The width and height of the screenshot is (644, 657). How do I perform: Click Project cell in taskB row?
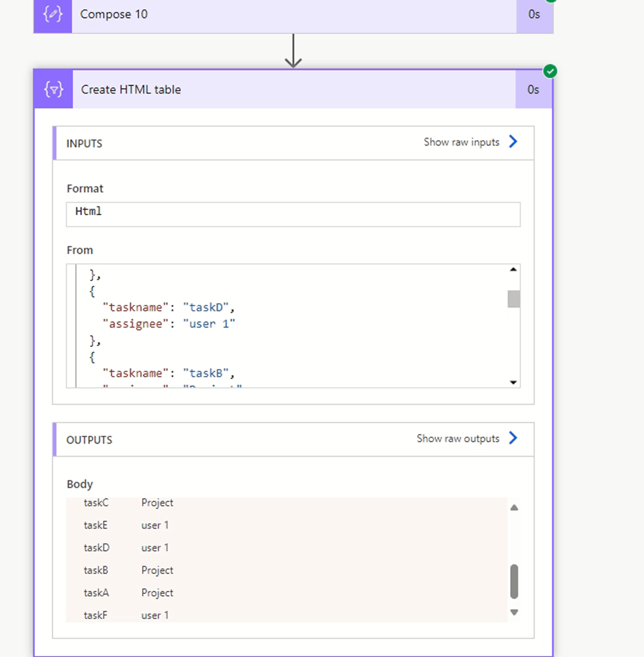[x=157, y=571]
